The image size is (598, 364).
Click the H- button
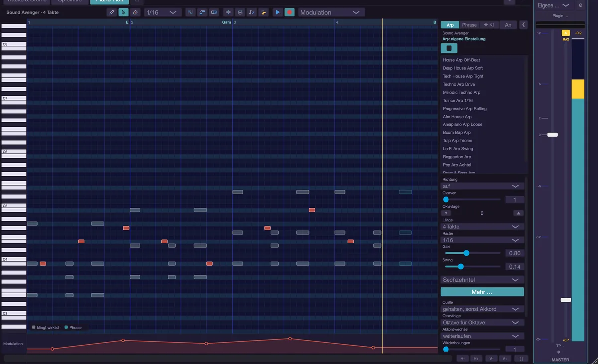tap(463, 358)
